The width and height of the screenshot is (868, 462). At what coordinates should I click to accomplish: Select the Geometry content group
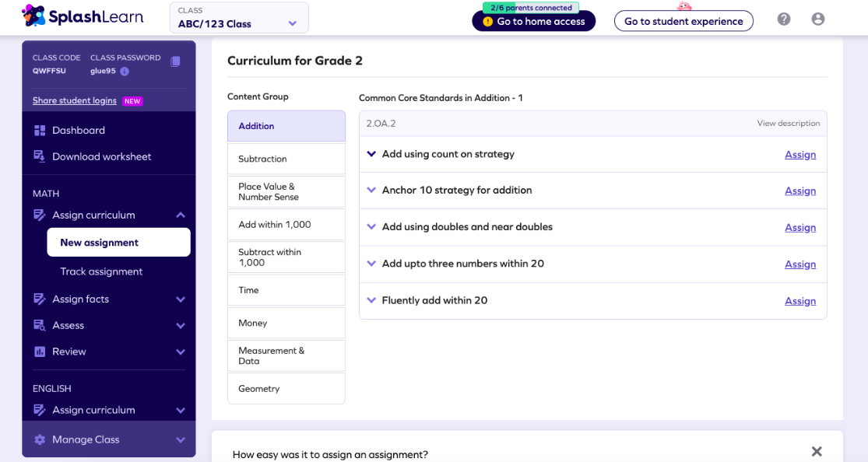[x=286, y=389]
